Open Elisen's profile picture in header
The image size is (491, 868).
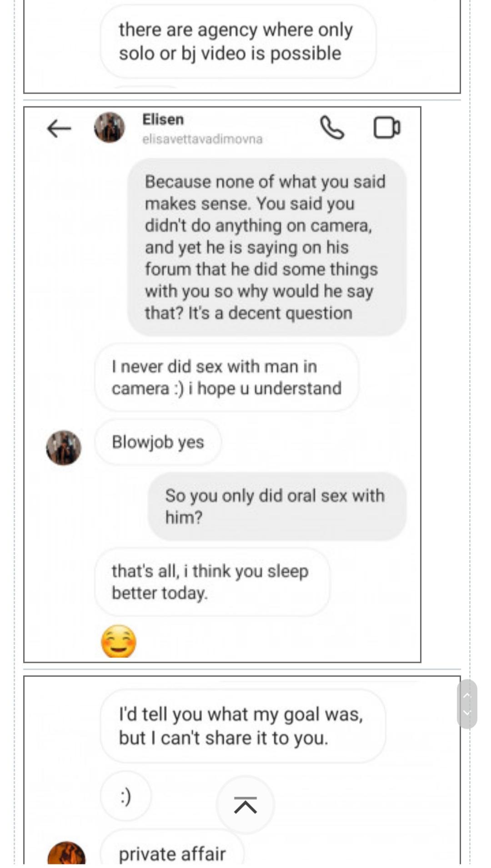[x=110, y=127]
